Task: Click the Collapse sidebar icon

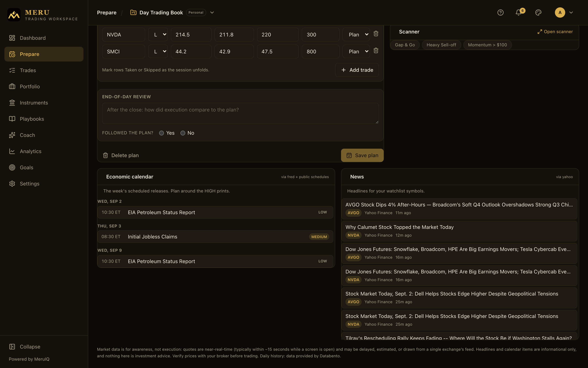Action: (x=12, y=347)
